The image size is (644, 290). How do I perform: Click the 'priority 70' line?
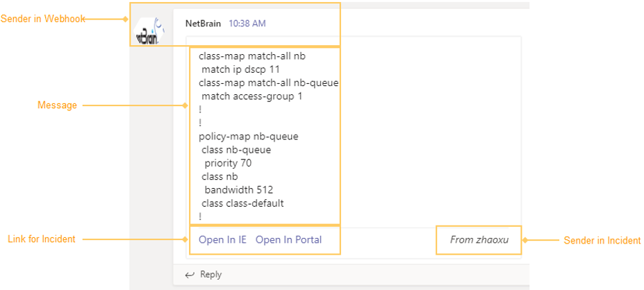coord(228,163)
